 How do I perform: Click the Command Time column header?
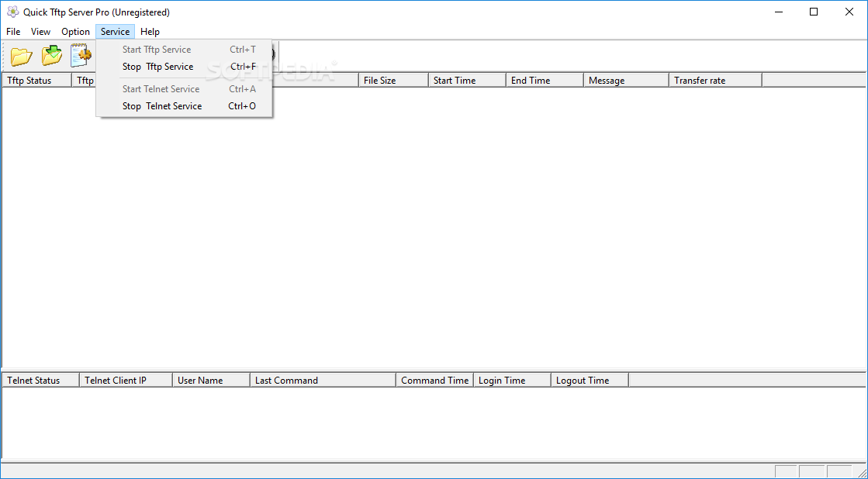(435, 380)
